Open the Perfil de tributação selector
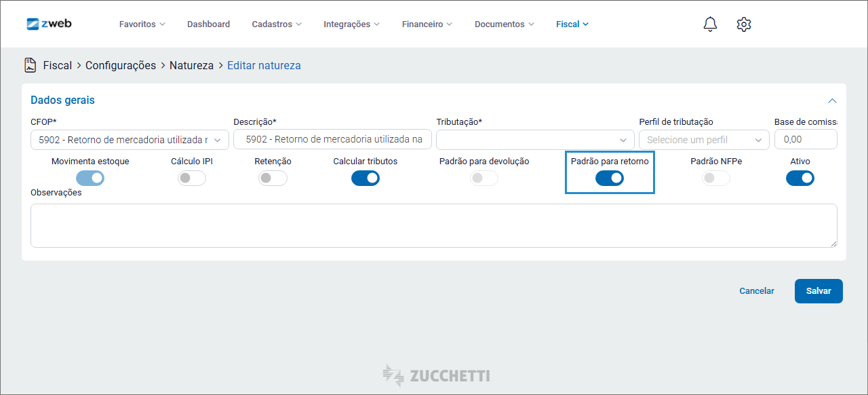The image size is (868, 395). [x=703, y=140]
